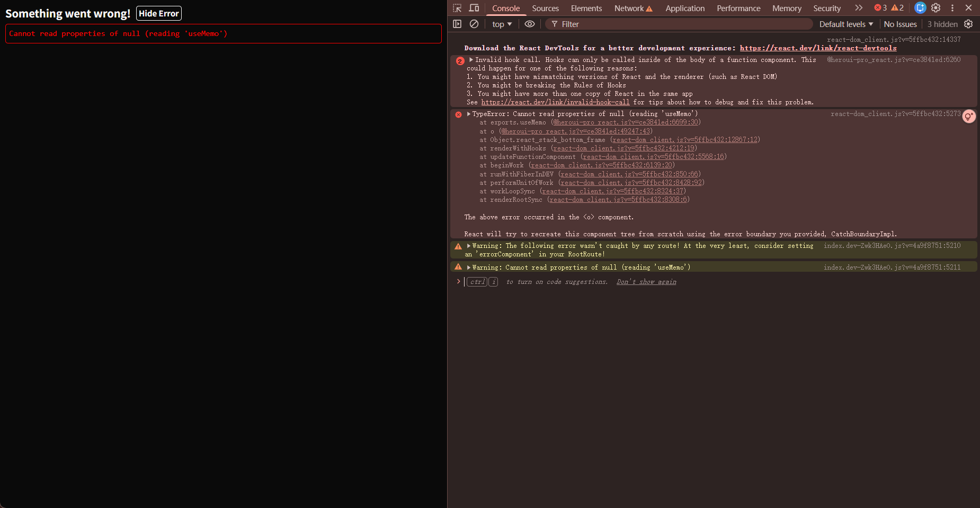The image size is (980, 508).
Task: Open the Memory tab
Action: (x=787, y=8)
